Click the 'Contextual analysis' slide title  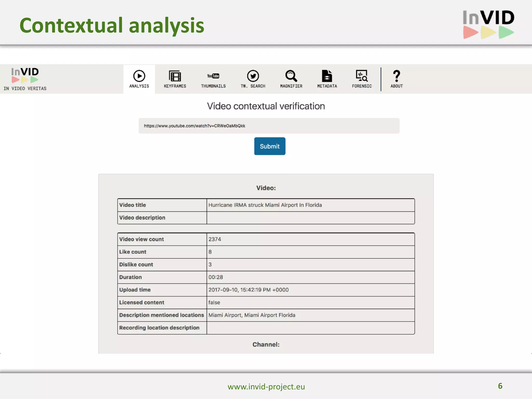[x=112, y=25]
